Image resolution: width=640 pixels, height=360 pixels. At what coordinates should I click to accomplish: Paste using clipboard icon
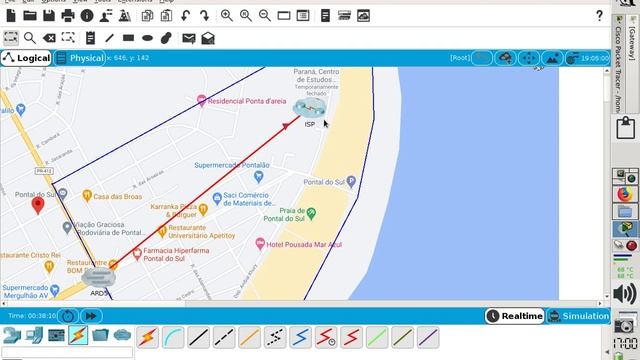click(x=166, y=16)
